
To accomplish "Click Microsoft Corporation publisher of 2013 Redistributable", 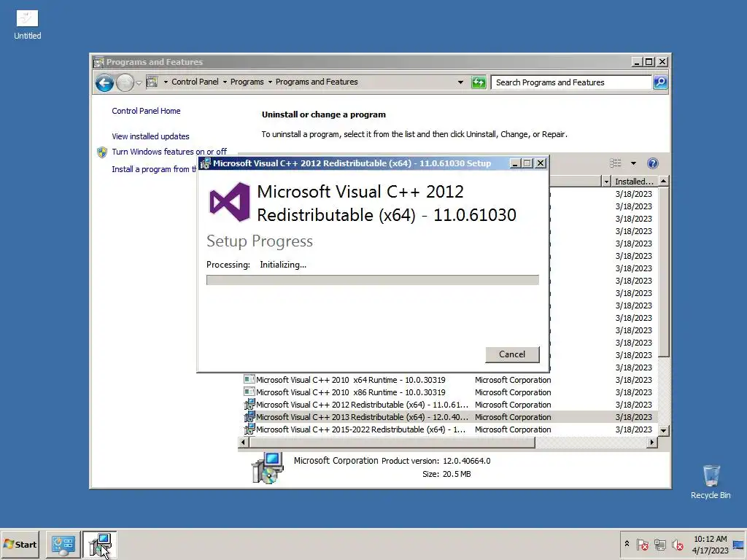I will coord(513,417).
